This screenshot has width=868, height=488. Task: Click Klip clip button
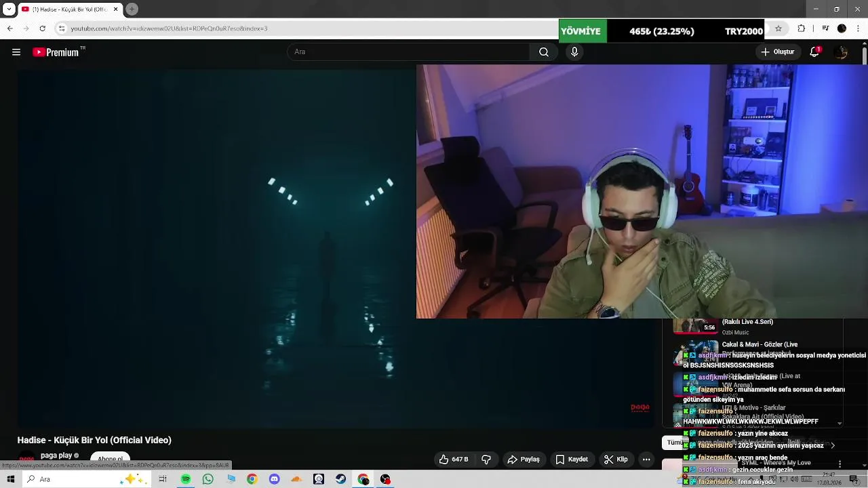tap(616, 460)
